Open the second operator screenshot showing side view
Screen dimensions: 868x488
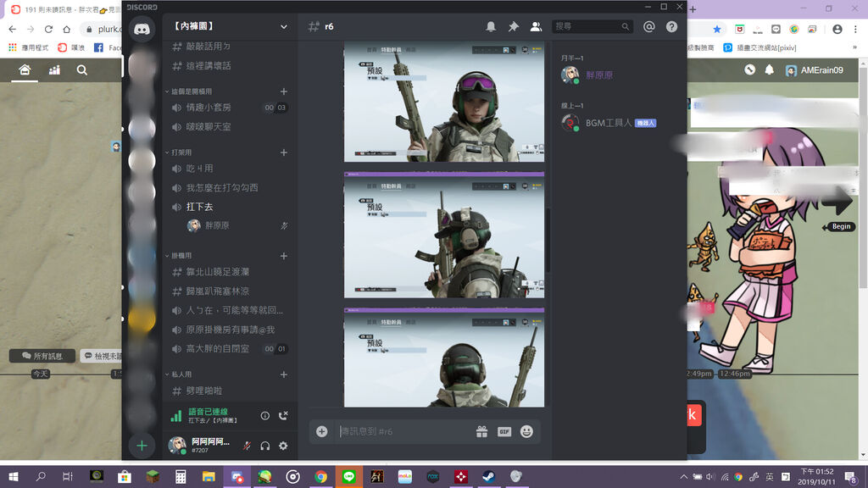coord(444,236)
